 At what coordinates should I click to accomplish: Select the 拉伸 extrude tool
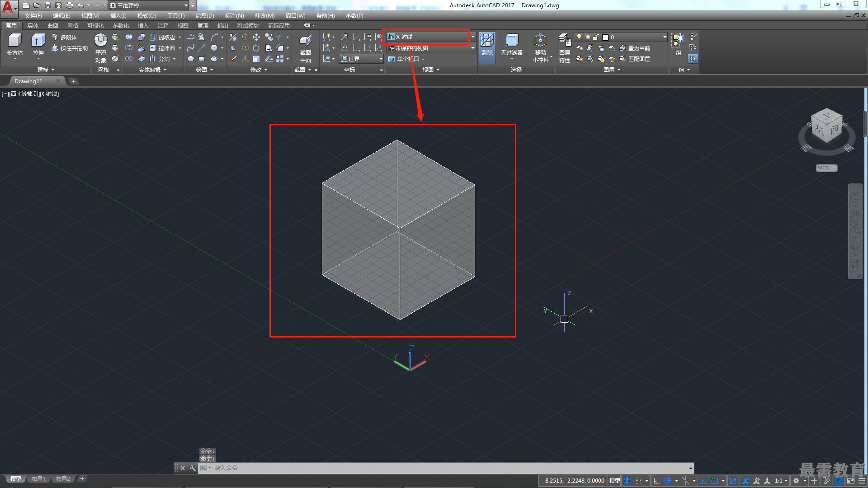point(38,45)
